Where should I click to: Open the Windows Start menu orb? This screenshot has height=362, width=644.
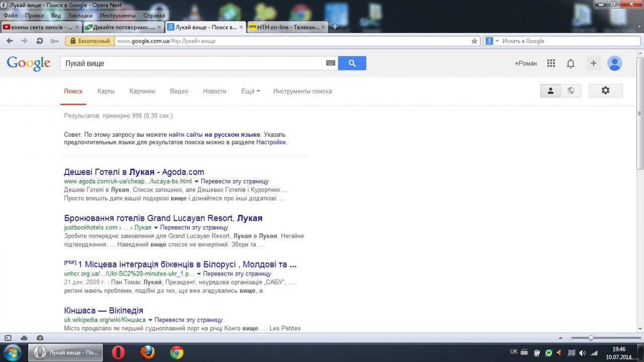pyautogui.click(x=12, y=352)
